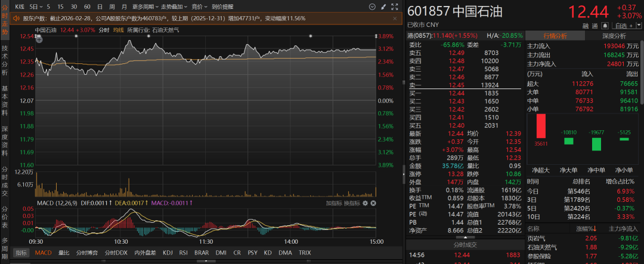The height and width of the screenshot is (264, 644).
Task: Click the 指标 button in bottom bar
Action: (21, 253)
